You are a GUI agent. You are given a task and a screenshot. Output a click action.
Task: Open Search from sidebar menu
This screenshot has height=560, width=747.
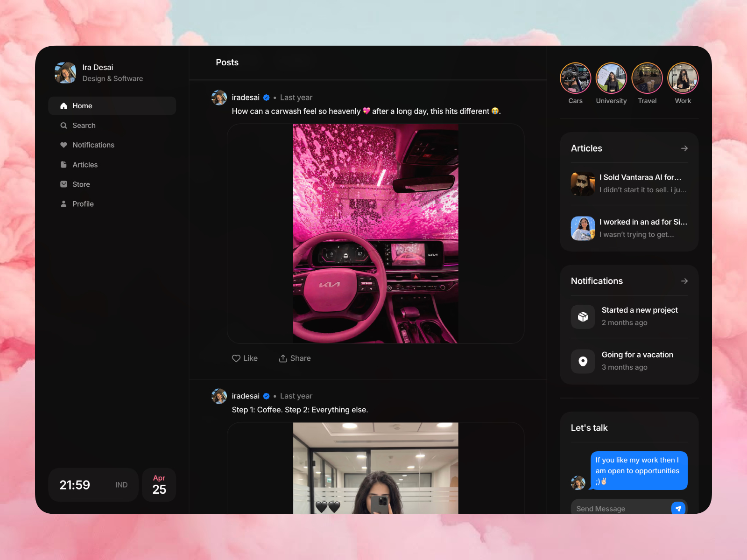tap(112, 126)
